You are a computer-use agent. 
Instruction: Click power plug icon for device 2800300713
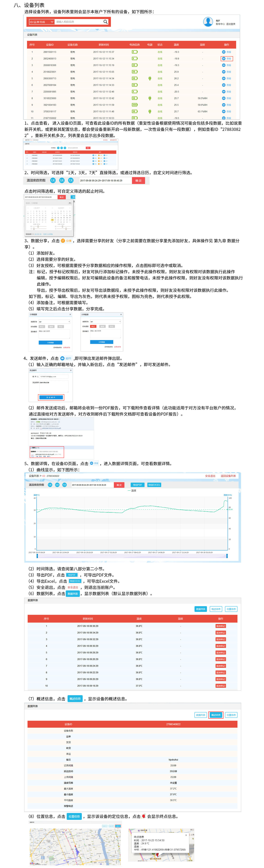coord(150,79)
